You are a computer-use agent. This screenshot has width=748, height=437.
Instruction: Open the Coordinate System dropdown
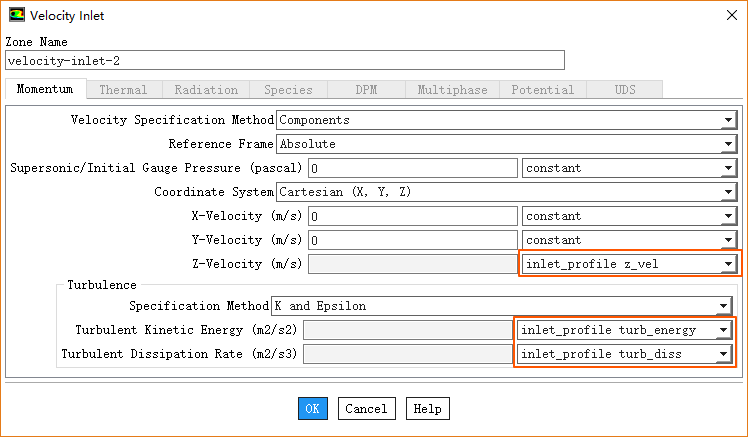coord(505,192)
